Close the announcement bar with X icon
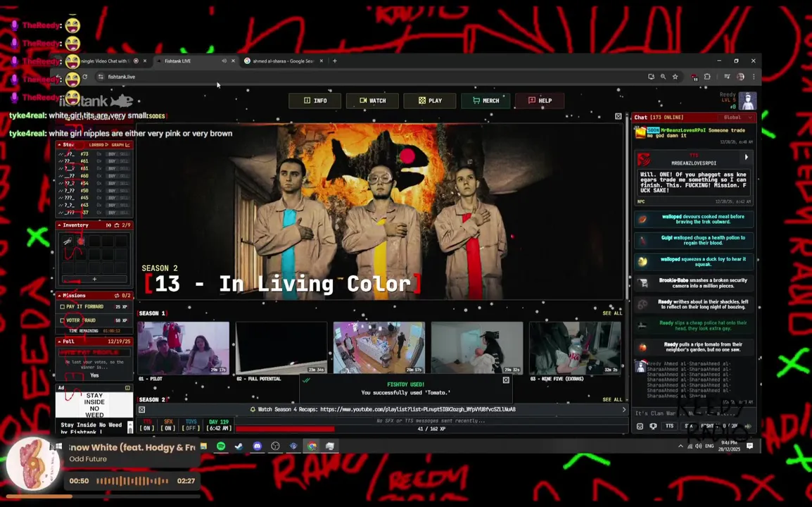 point(142,410)
